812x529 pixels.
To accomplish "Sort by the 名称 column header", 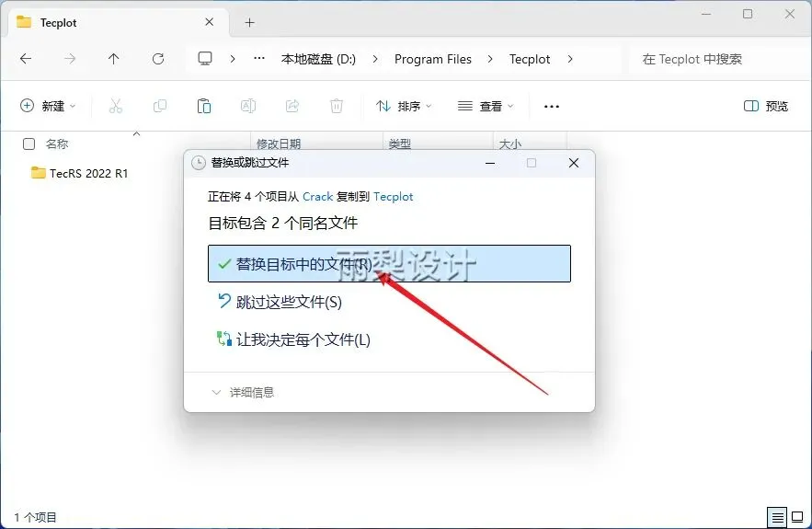I will click(x=57, y=144).
